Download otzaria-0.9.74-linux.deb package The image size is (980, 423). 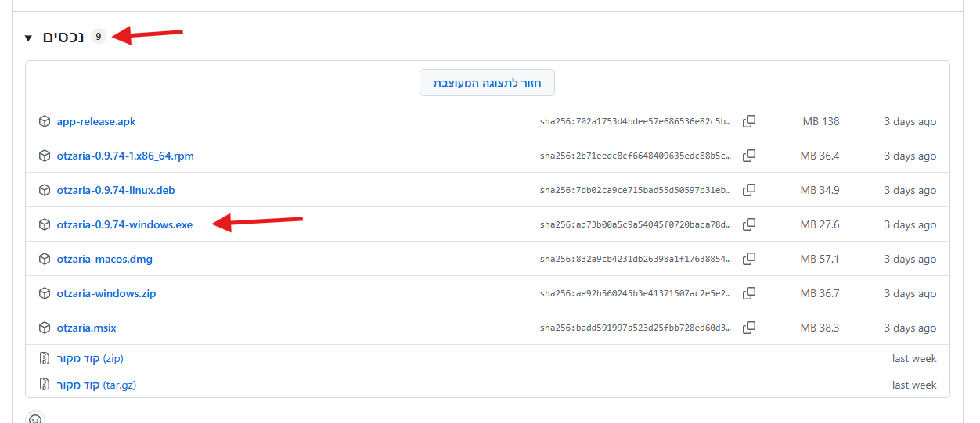115,190
